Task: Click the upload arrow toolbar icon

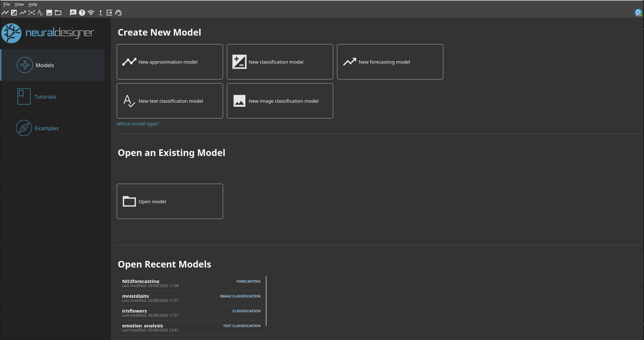Action: pos(101,13)
